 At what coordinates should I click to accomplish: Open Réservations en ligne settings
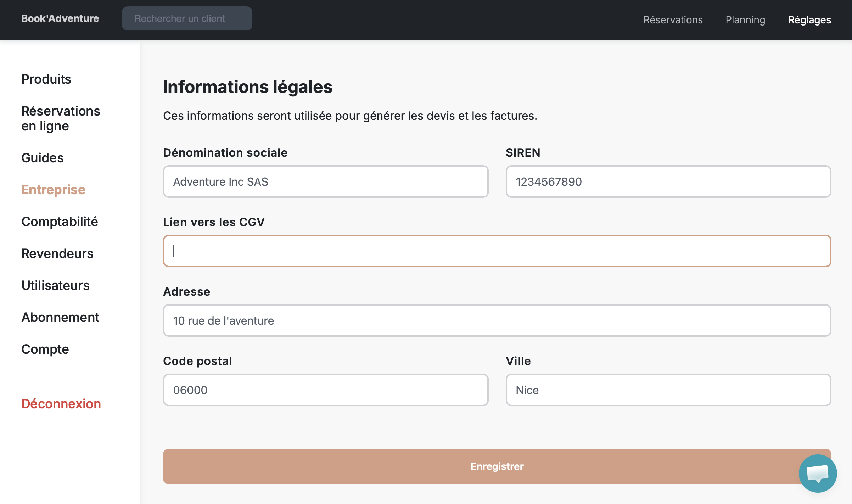61,118
